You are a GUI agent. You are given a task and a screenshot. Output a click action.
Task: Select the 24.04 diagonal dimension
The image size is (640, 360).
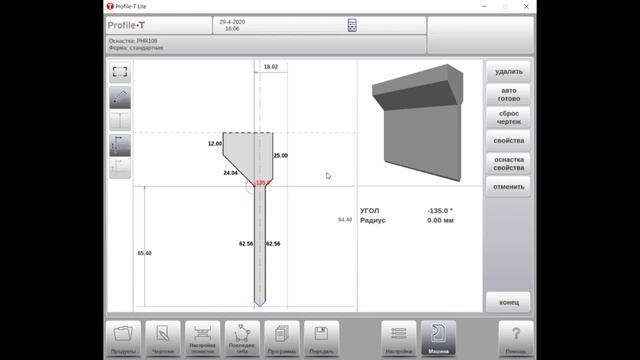pyautogui.click(x=230, y=173)
